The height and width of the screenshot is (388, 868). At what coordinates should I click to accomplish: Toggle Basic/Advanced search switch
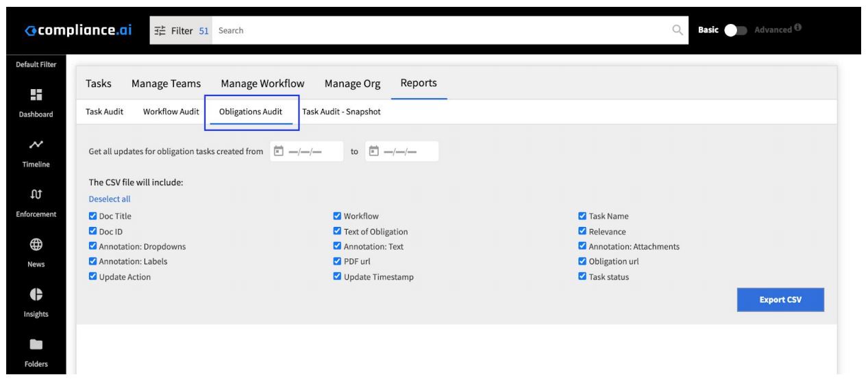click(737, 30)
